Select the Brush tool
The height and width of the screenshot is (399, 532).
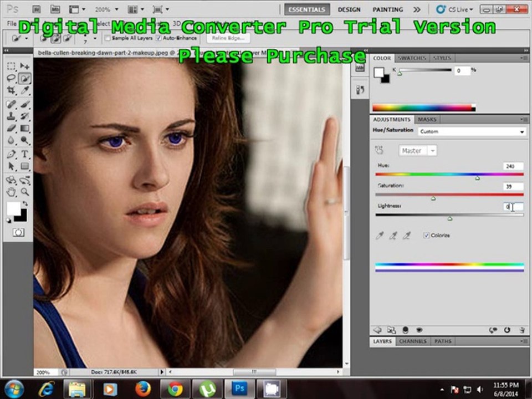[x=25, y=104]
